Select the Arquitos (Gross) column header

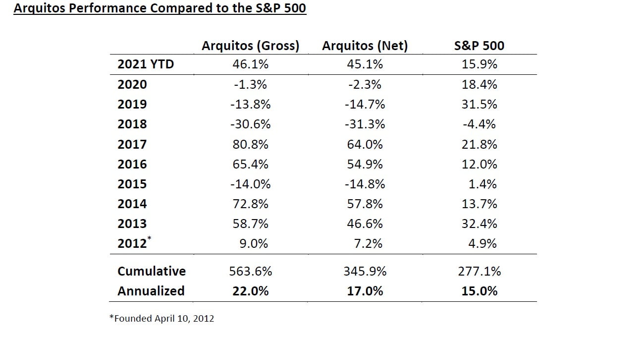(250, 46)
